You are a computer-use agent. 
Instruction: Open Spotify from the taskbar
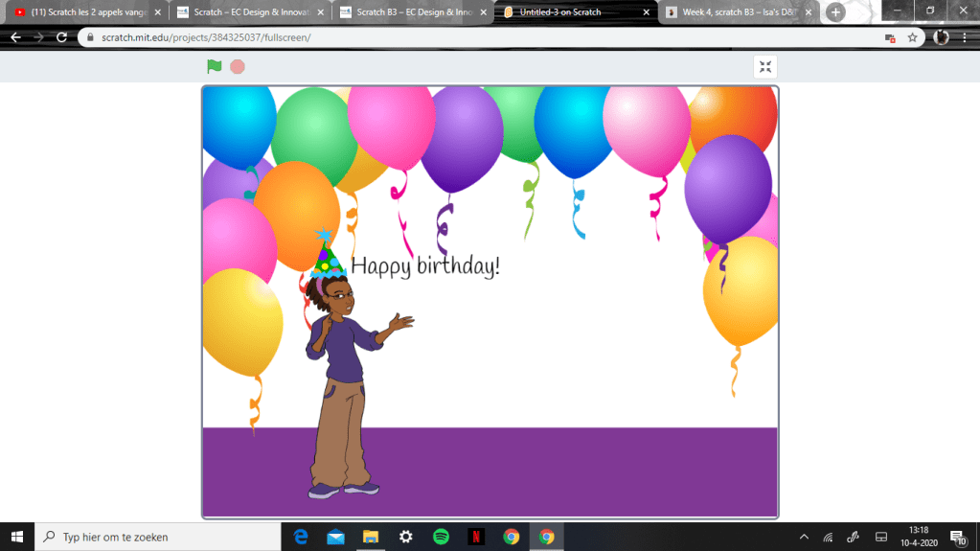441,537
